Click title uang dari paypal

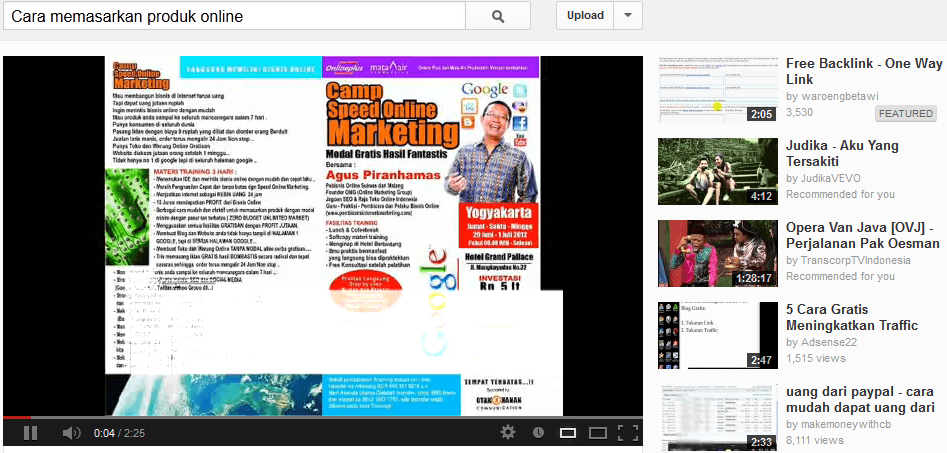coord(860,399)
